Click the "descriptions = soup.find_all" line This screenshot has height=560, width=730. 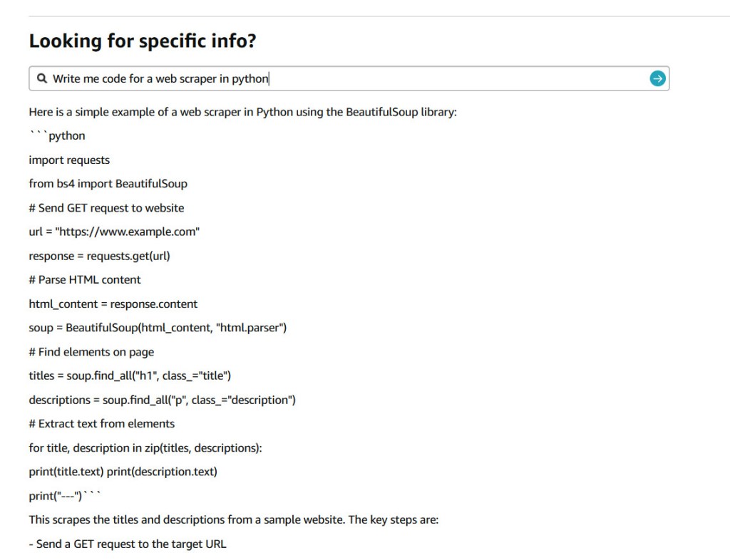click(x=162, y=400)
